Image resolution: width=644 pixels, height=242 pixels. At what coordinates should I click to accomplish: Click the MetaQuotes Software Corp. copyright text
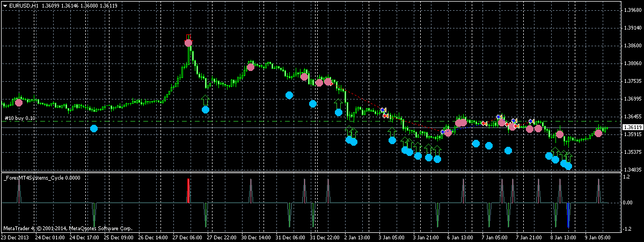tap(68, 229)
